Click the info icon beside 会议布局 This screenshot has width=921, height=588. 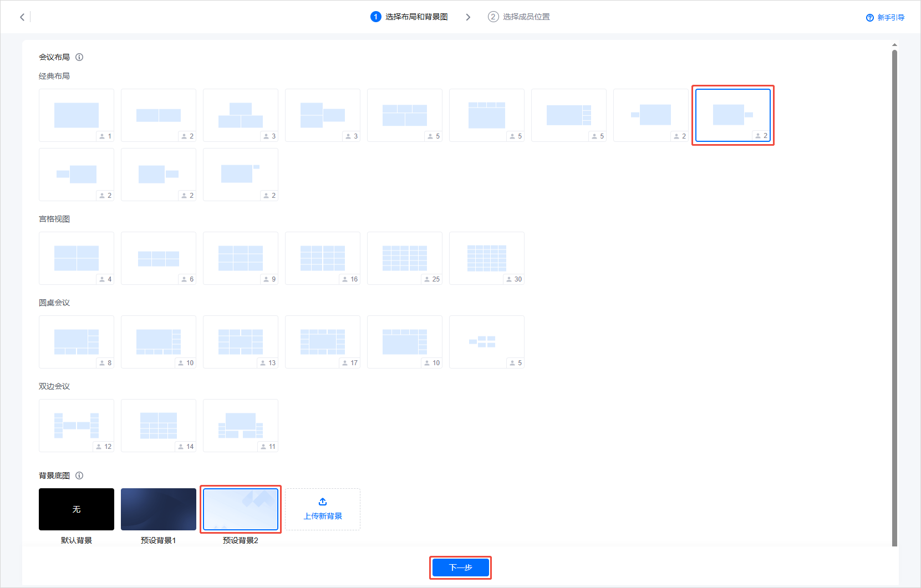coord(79,57)
